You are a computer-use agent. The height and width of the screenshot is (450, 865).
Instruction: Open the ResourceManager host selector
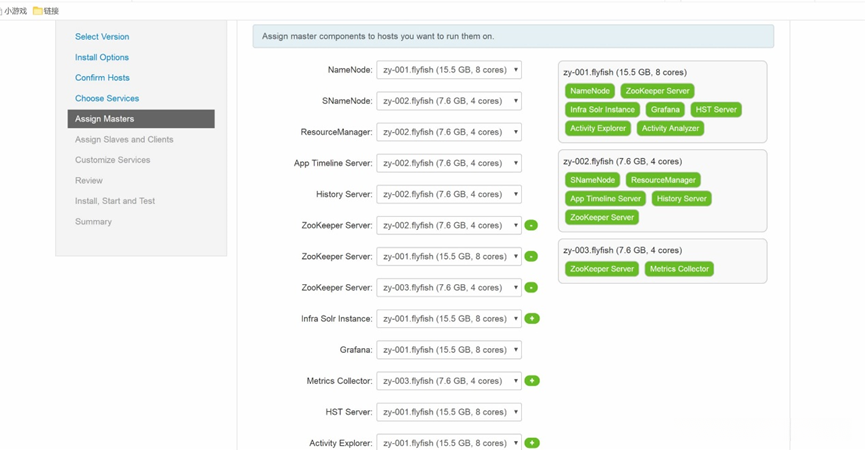[449, 132]
